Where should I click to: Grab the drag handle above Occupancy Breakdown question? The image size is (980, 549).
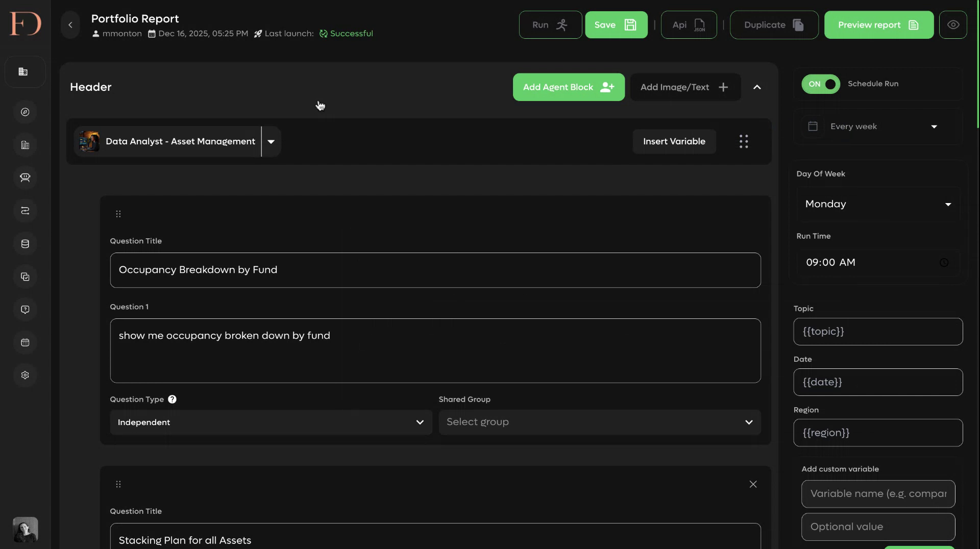118,214
